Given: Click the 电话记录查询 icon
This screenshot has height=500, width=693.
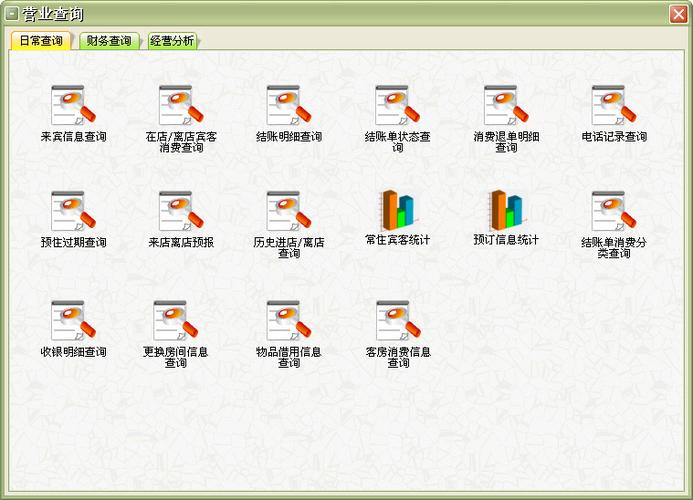Looking at the screenshot, I should pyautogui.click(x=614, y=106).
